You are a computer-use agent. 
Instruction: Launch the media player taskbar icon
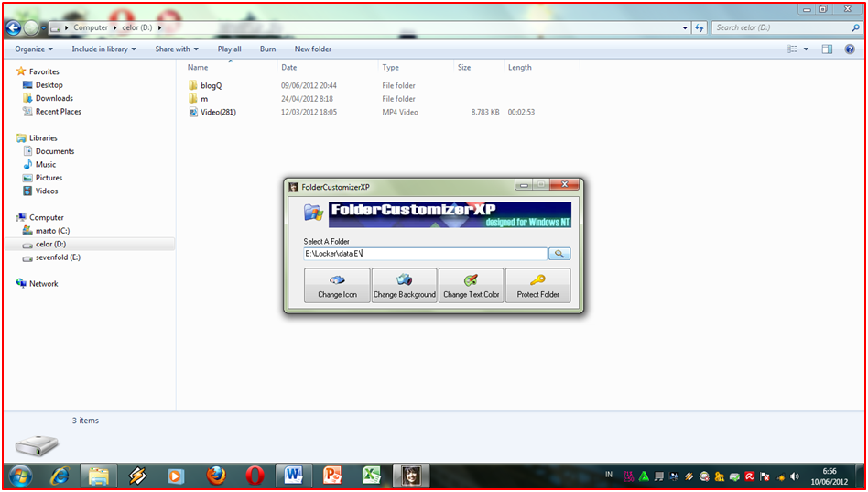pos(176,476)
